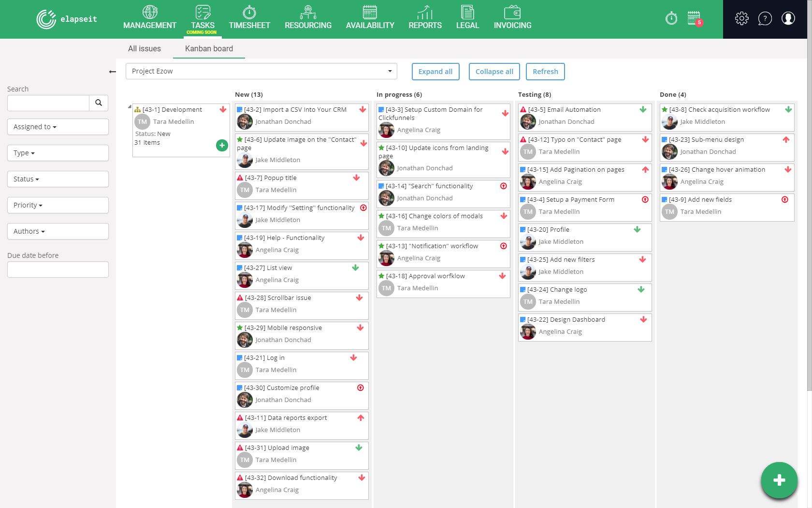Open the user profile icon
Viewport: 812px width, 508px height.
[788, 19]
